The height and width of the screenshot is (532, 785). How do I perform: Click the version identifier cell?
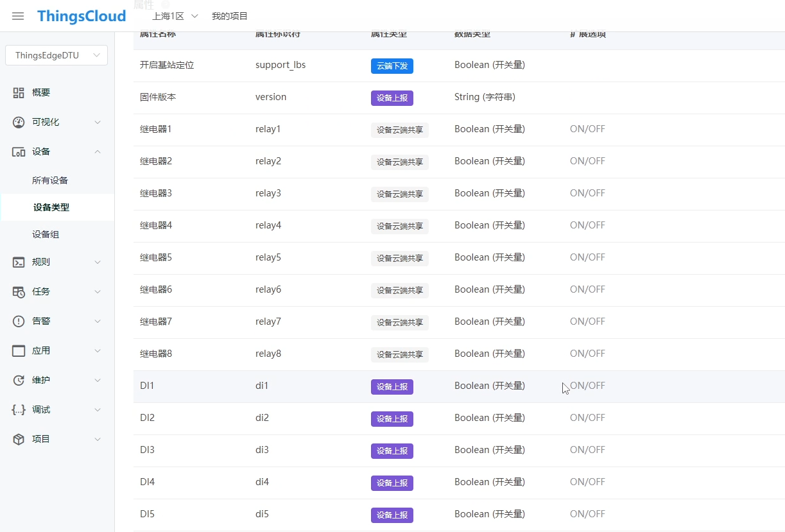(271, 97)
